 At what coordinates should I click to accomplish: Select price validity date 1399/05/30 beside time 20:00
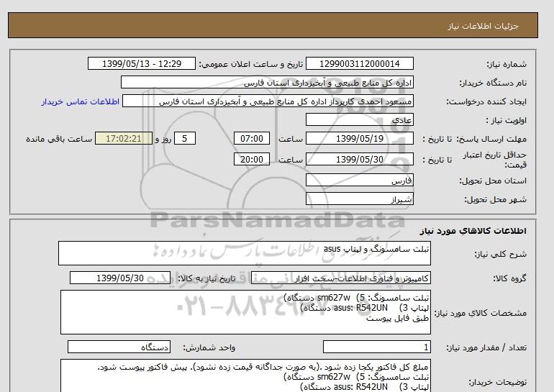pyautogui.click(x=359, y=159)
